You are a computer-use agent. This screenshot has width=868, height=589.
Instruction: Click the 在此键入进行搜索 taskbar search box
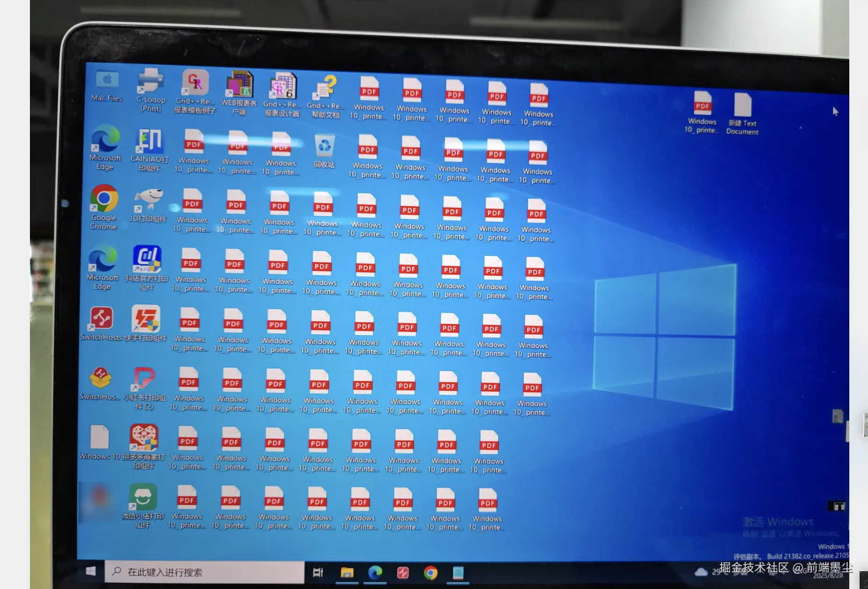coord(204,572)
